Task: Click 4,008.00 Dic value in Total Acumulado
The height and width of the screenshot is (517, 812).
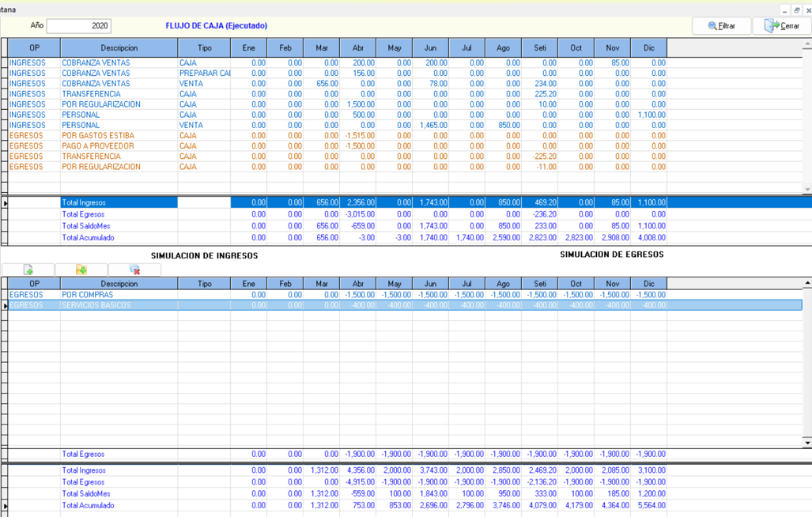Action: 649,238
